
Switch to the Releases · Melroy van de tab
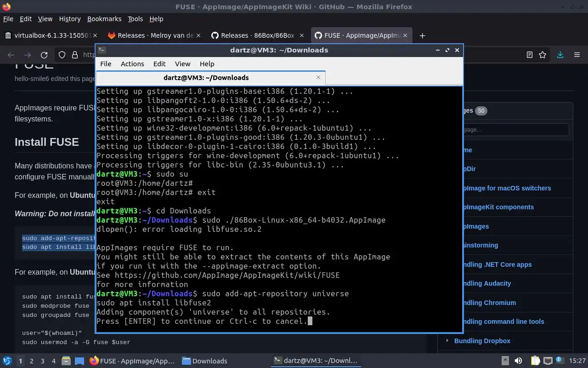point(155,35)
